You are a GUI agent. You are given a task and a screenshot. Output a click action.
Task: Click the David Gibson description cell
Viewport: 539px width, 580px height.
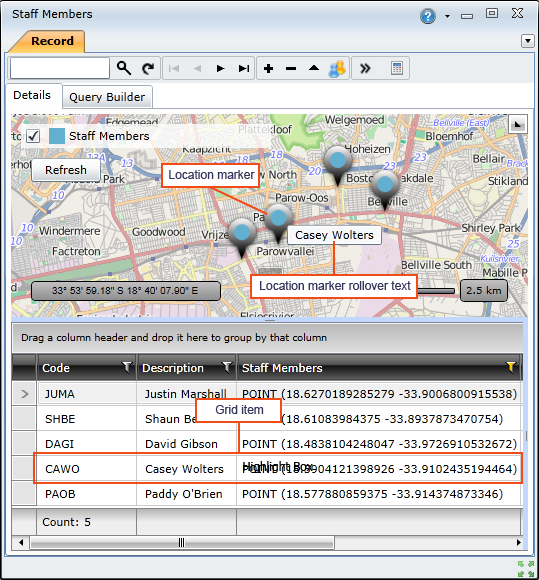[x=186, y=444]
